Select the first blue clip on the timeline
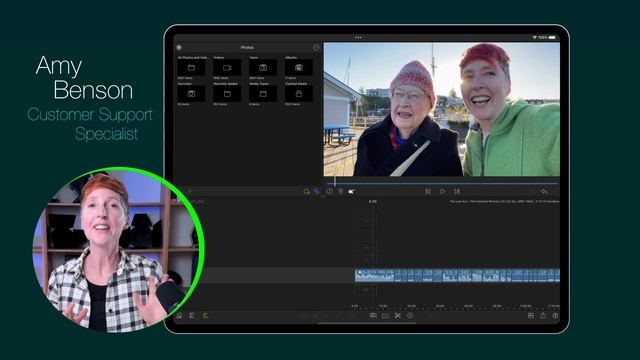The image size is (640, 360). click(x=374, y=276)
